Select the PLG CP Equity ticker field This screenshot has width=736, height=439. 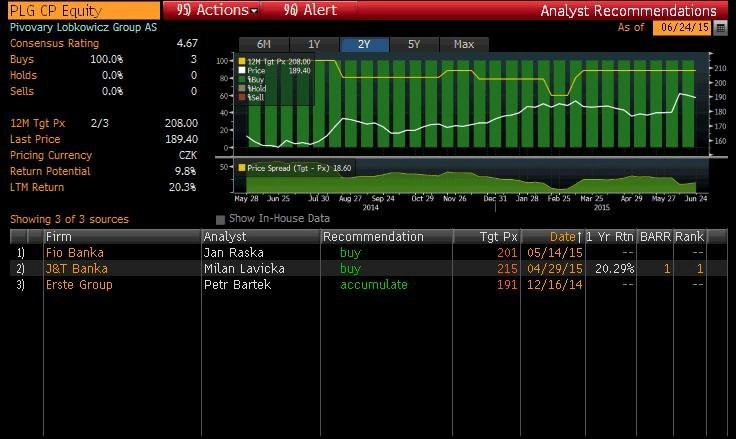coord(84,10)
